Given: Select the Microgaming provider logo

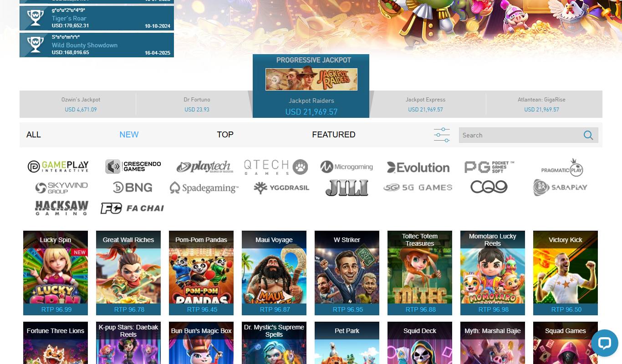Looking at the screenshot, I should click(347, 167).
